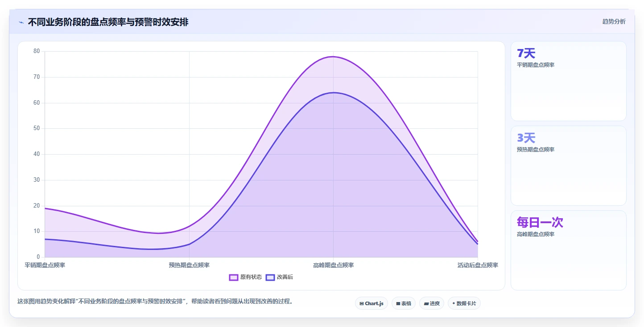Click the 10 y-axis tick label

(37, 231)
